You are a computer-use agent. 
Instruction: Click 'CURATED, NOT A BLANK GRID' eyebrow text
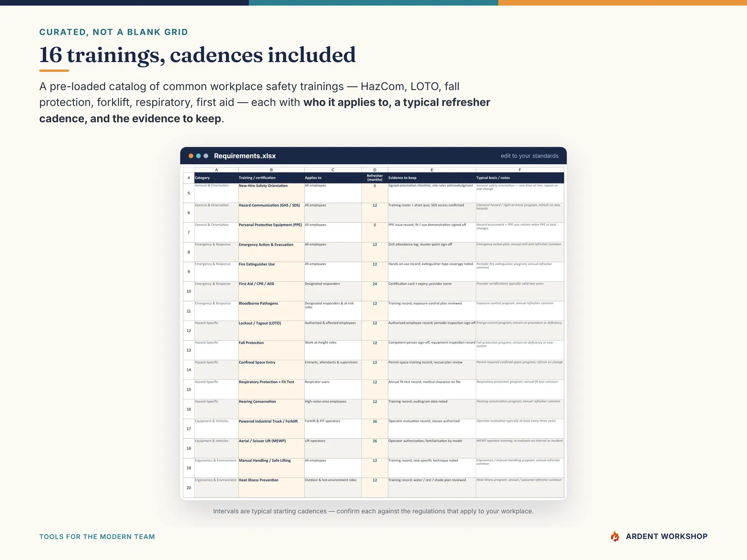(x=113, y=32)
